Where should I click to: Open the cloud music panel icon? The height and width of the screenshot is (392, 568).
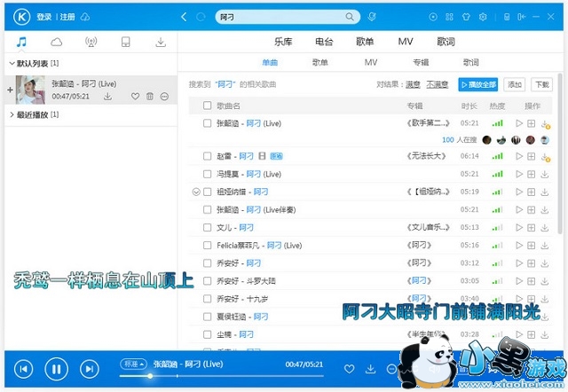[x=57, y=42]
